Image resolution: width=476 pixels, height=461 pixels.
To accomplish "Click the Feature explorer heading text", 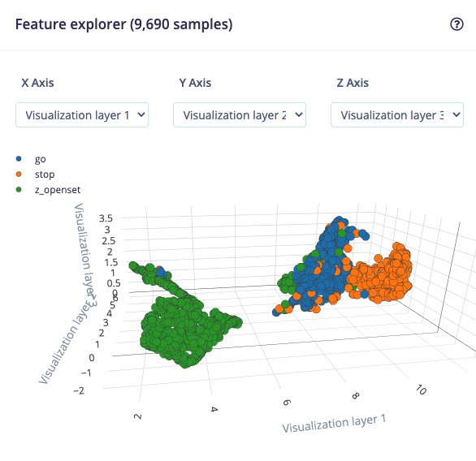I will (x=123, y=24).
